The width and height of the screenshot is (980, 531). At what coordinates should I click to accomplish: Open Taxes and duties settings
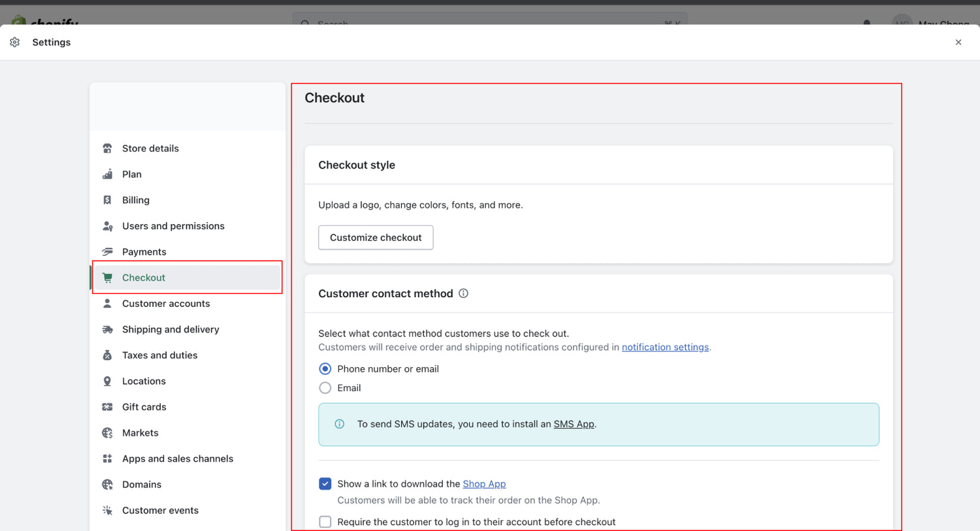(159, 355)
